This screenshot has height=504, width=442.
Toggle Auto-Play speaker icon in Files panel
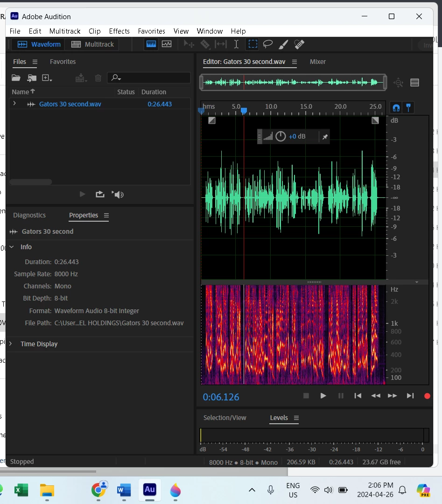coord(118,194)
